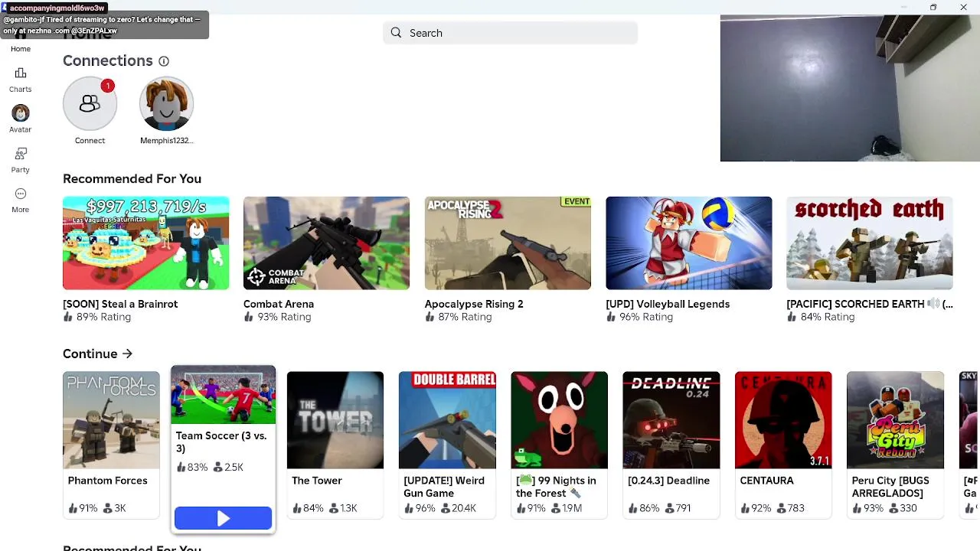This screenshot has width=980, height=551.
Task: Click the Combat Arena title text
Action: 279,304
